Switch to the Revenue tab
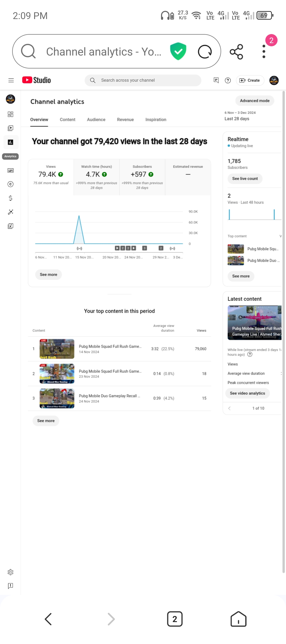The height and width of the screenshot is (644, 286). (x=125, y=119)
